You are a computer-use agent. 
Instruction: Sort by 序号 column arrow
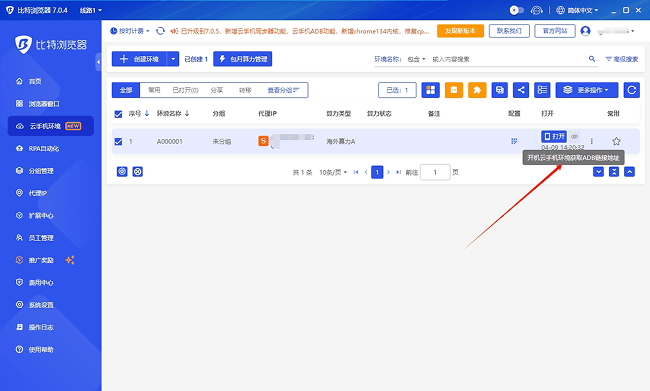click(x=147, y=114)
